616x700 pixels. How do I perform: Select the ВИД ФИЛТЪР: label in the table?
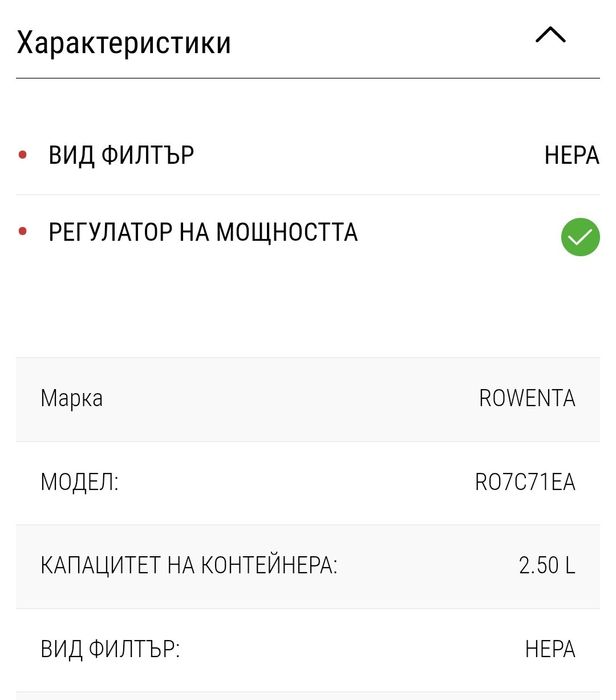pyautogui.click(x=110, y=649)
